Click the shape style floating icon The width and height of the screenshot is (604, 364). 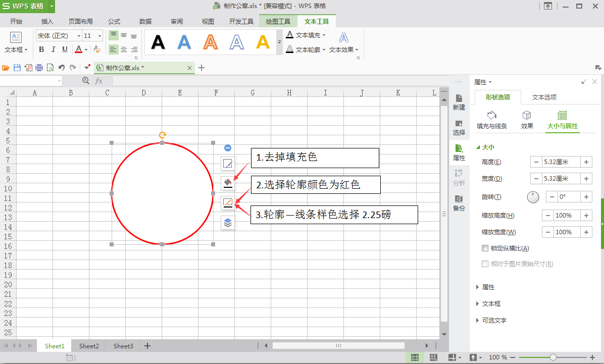tap(228, 163)
